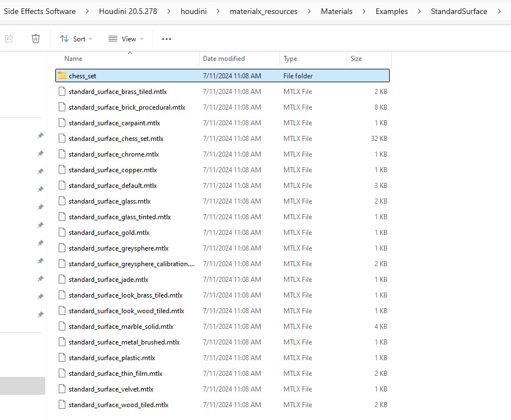Click the Share icon in toolbar

click(x=9, y=39)
